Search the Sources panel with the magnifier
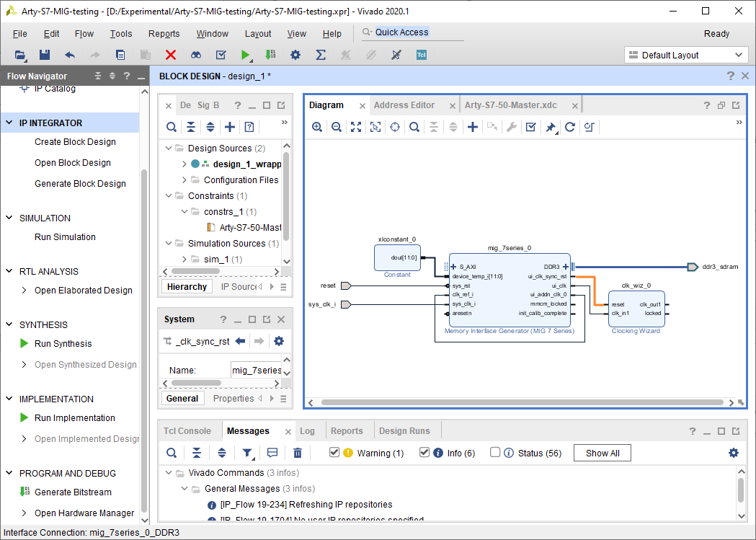 coord(171,127)
